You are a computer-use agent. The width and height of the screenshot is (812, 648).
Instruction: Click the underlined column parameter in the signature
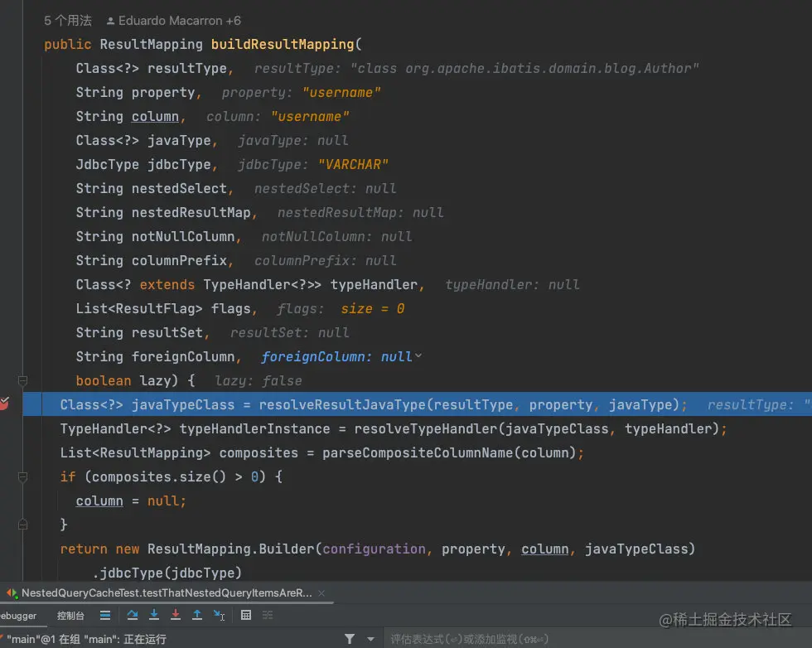[155, 117]
